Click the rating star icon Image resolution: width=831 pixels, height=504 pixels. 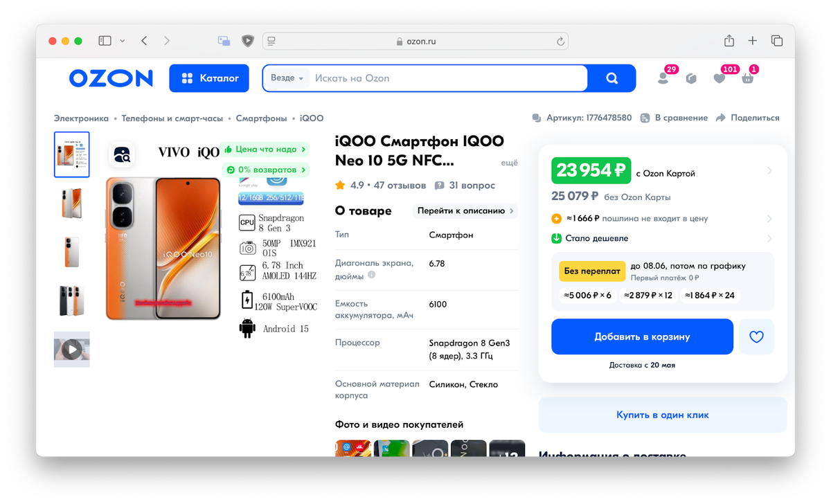pyautogui.click(x=340, y=186)
